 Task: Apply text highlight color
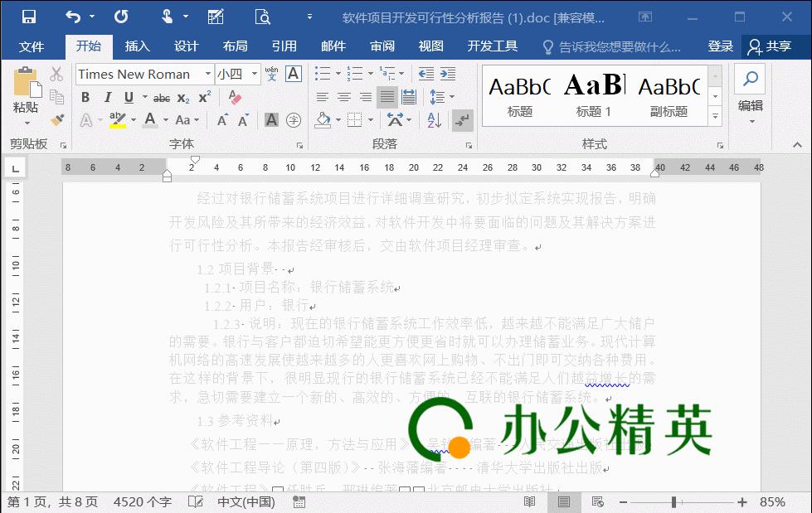coord(117,120)
